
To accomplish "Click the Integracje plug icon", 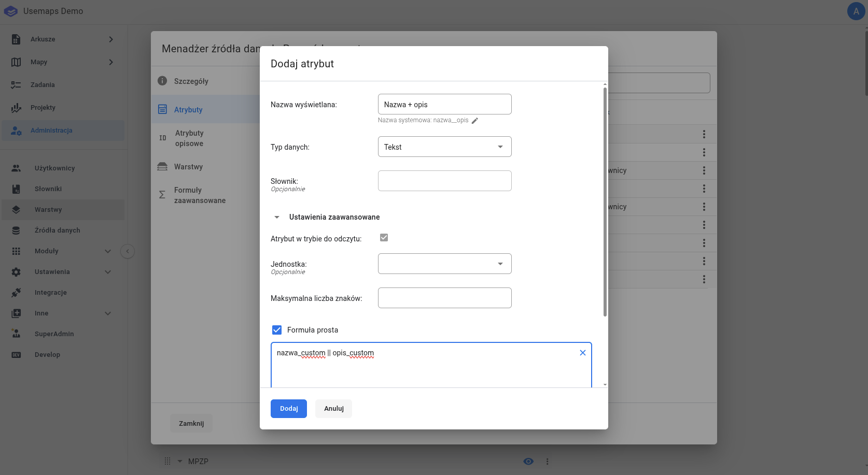I will (17, 293).
